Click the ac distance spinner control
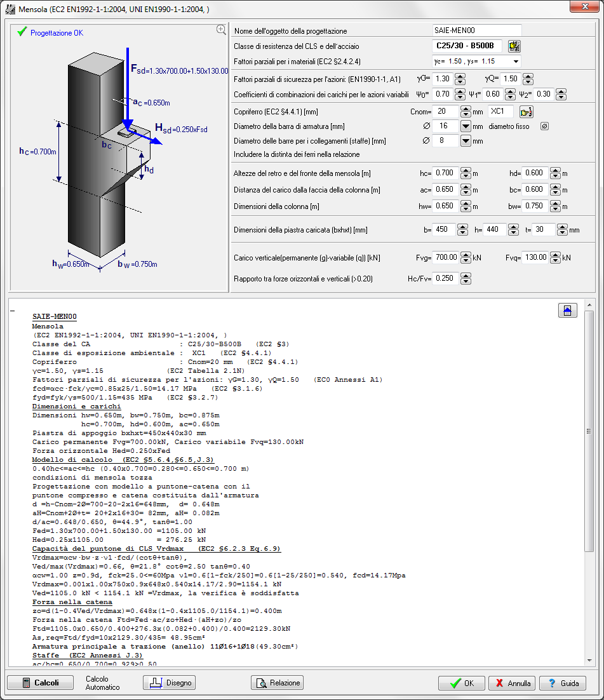 pos(466,190)
